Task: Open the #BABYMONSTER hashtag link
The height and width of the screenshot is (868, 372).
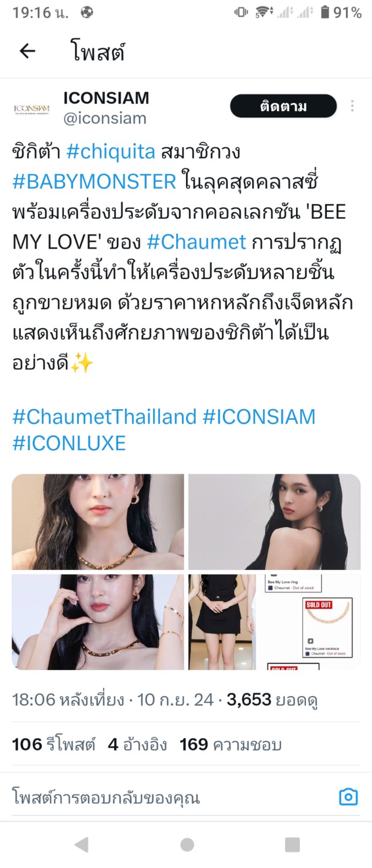Action: [94, 182]
